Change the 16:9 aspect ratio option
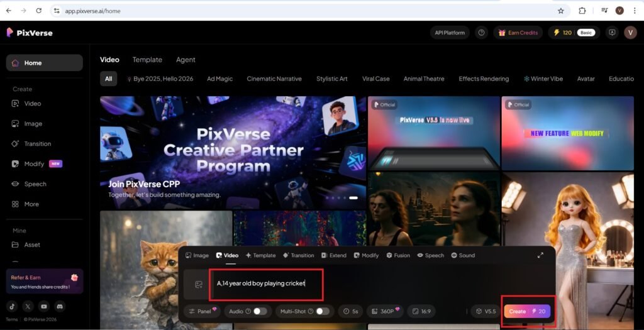 421,311
